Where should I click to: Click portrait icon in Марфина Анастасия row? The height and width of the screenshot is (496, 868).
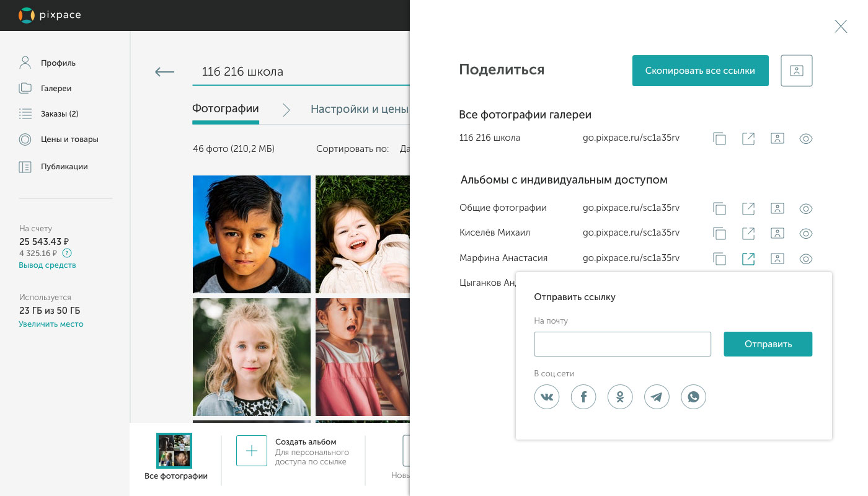pos(777,259)
